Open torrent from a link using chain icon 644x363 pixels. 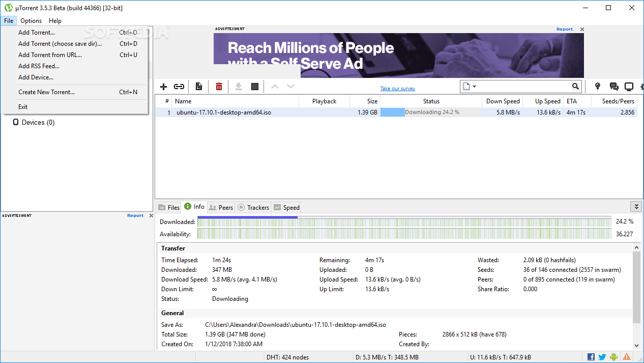tap(179, 87)
